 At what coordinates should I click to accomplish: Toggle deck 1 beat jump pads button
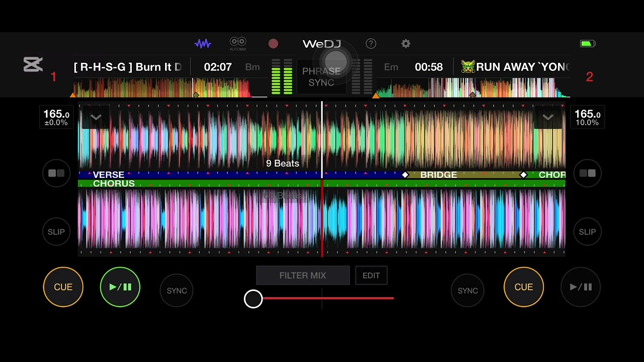pos(56,173)
